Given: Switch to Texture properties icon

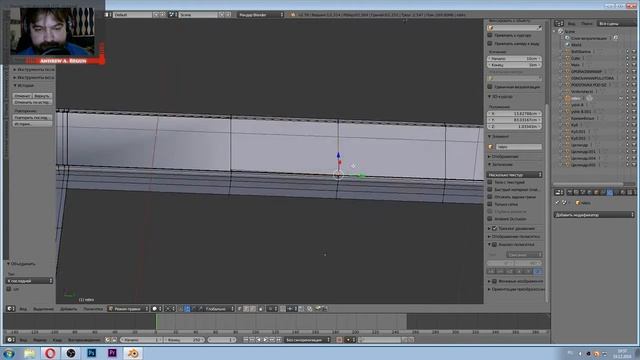Looking at the screenshot, I should pos(630,192).
